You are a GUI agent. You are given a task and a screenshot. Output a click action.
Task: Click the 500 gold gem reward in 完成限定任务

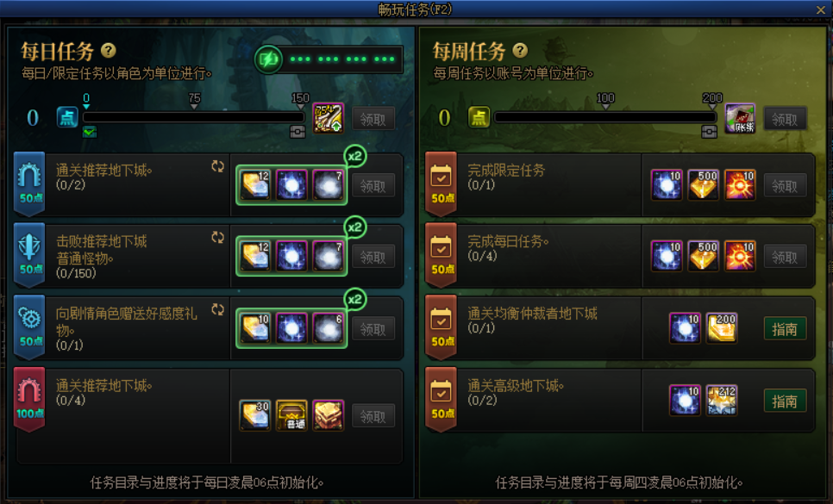coord(703,184)
